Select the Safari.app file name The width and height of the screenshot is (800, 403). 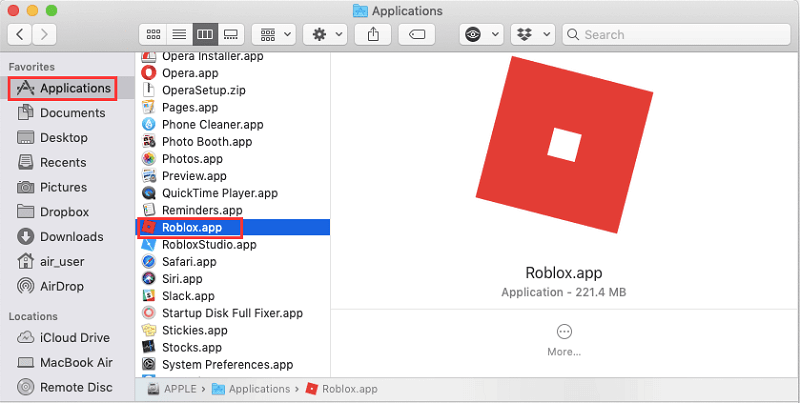(x=189, y=262)
